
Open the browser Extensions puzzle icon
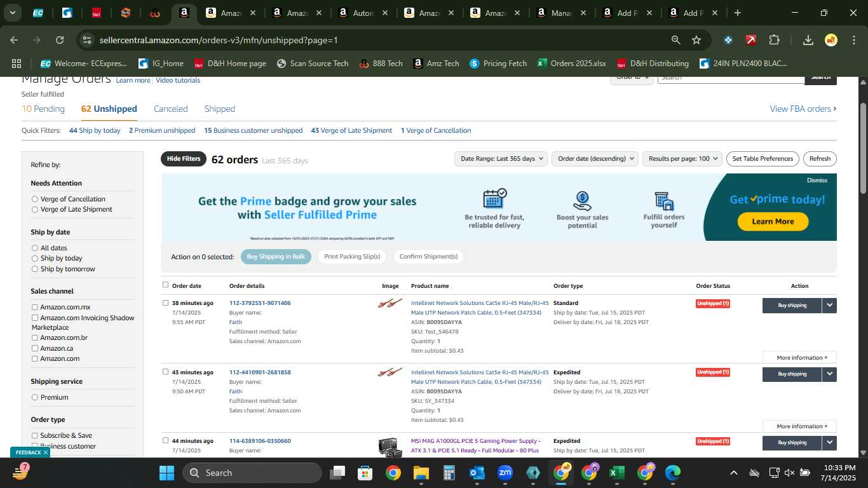[774, 40]
